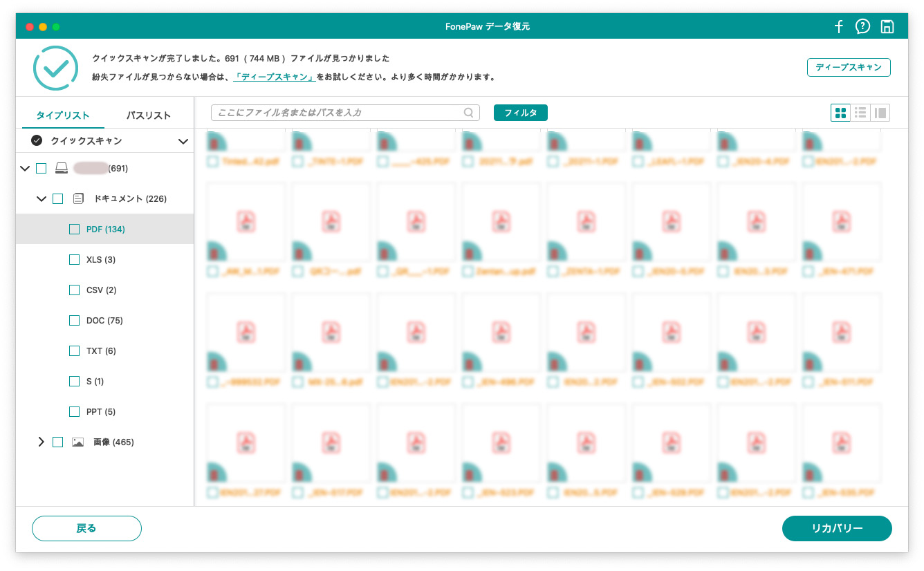Click the checkmark icon next to クイックスキャン
Image resolution: width=924 pixels, height=571 pixels.
click(x=37, y=140)
